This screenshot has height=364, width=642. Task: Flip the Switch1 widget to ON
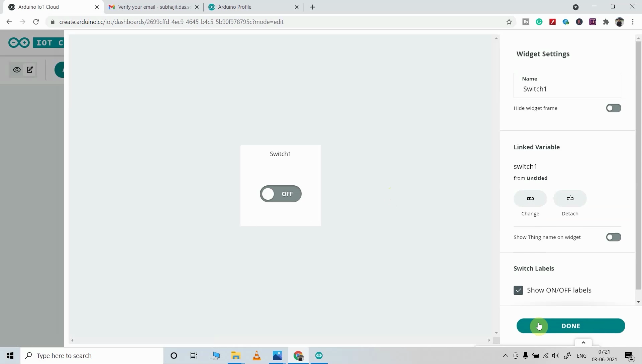[280, 194]
